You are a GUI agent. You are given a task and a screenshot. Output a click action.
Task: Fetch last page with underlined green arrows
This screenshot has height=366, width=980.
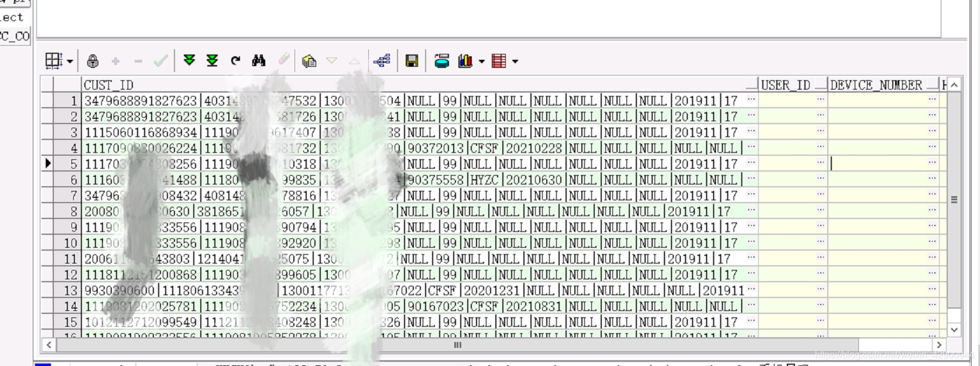[x=212, y=61]
